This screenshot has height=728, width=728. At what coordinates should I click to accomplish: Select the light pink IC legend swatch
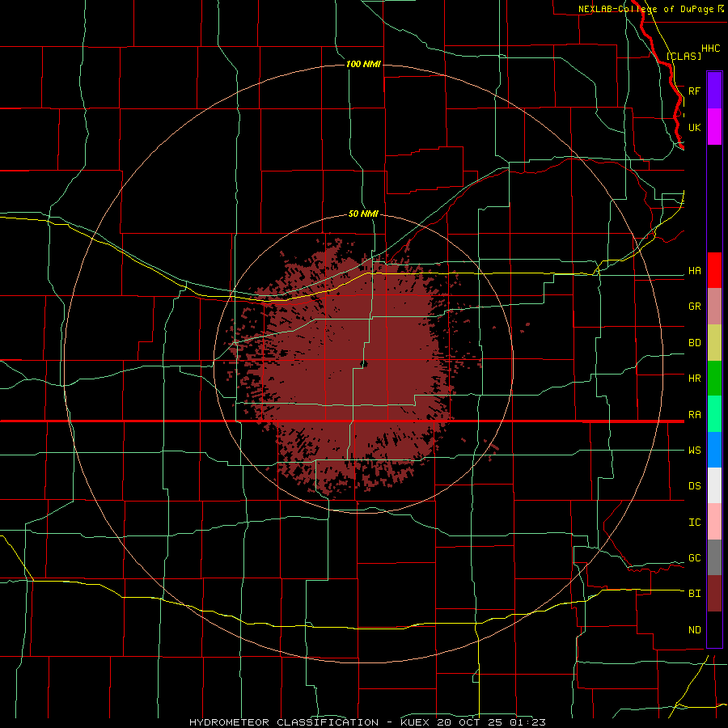[x=714, y=522]
